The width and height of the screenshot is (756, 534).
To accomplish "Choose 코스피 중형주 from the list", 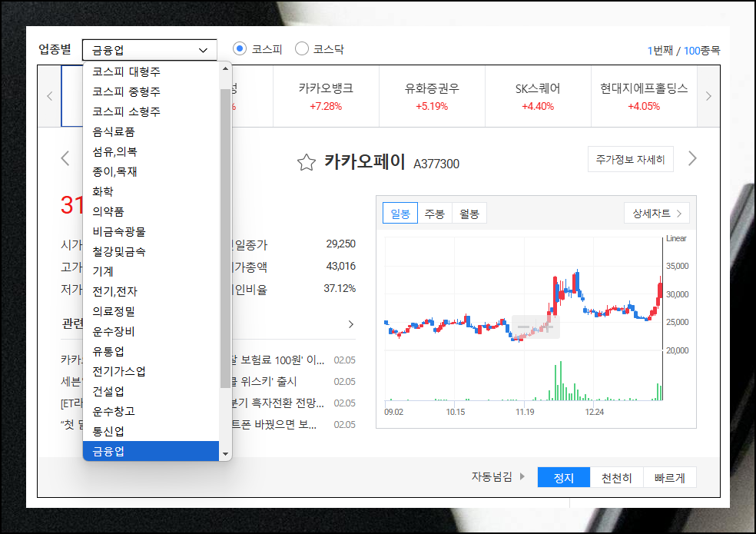I will tap(151, 91).
